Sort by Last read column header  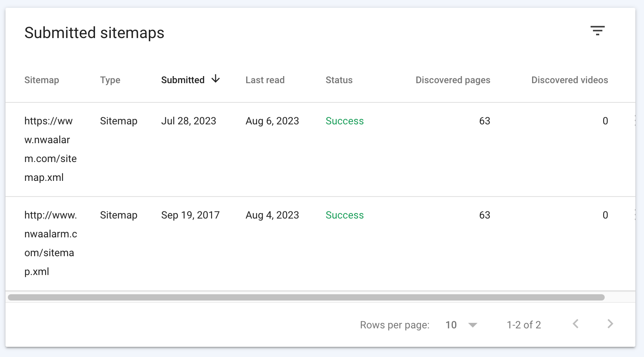coord(265,80)
